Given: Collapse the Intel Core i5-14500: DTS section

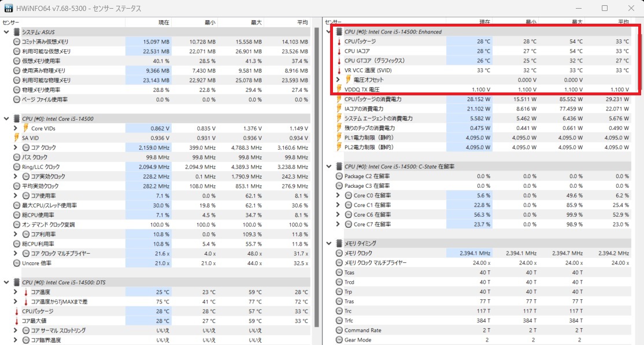Looking at the screenshot, I should click(x=6, y=282).
